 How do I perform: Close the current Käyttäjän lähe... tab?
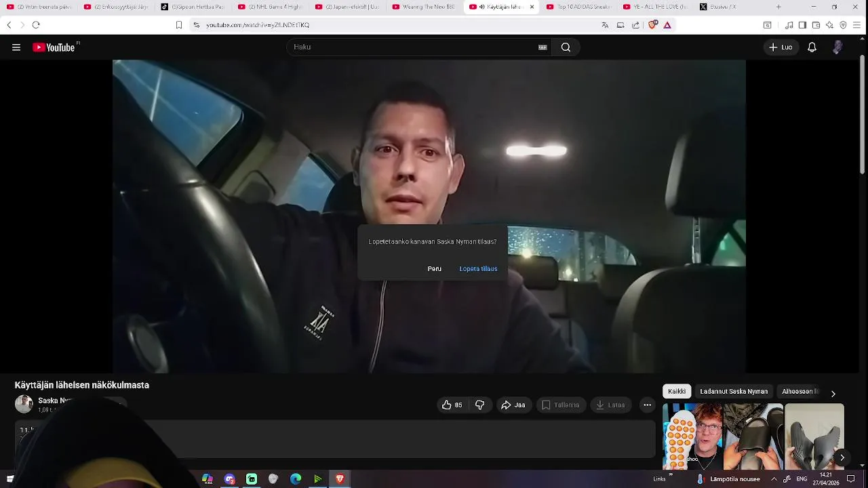tap(532, 7)
